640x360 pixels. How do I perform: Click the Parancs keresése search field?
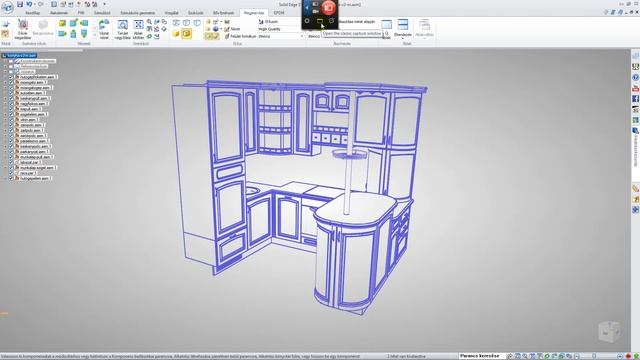coord(481,356)
